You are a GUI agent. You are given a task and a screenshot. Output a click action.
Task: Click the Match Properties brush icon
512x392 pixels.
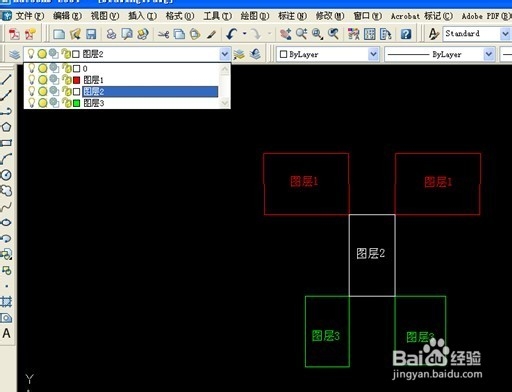tap(211, 34)
